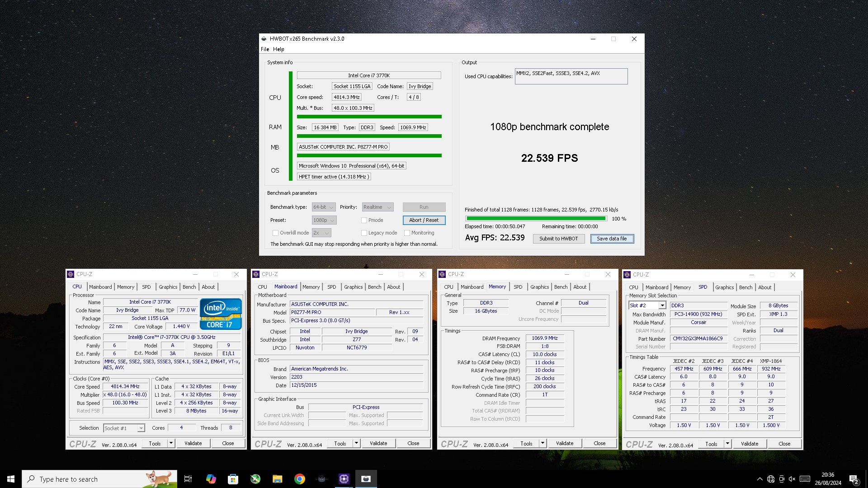Click the Intel Core i7 logo in CPU-Z
868x488 pixels.
[221, 314]
